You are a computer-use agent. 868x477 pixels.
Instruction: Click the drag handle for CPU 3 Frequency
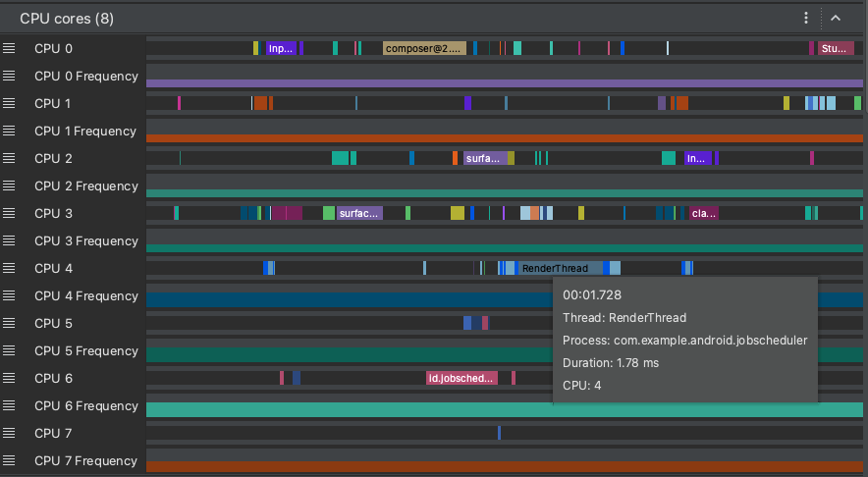9,240
